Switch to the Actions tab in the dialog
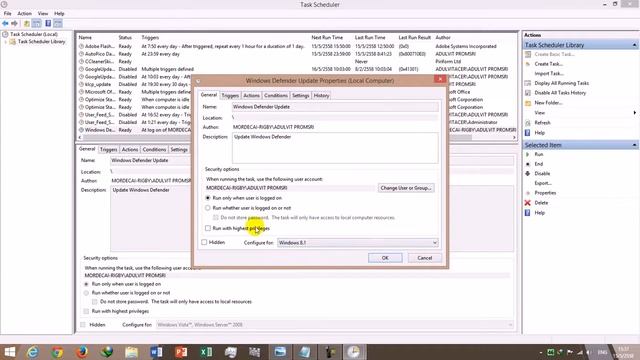The image size is (640, 360). [251, 96]
